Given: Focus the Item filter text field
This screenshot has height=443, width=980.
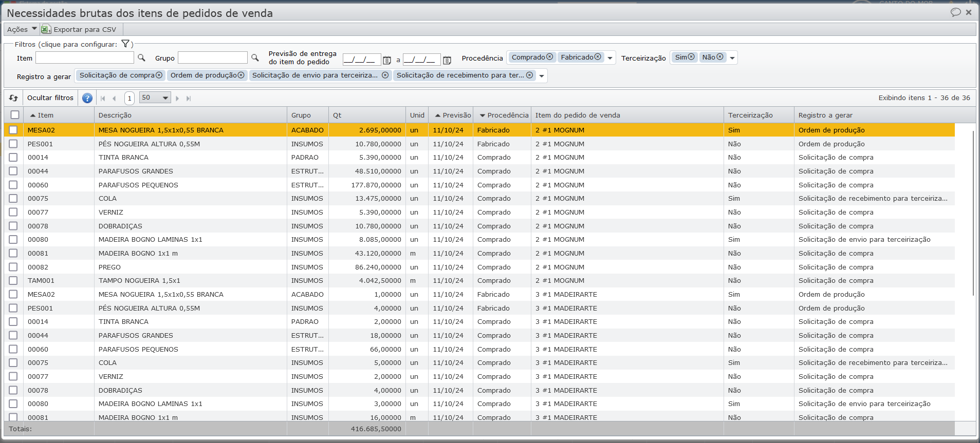Looking at the screenshot, I should (x=85, y=57).
